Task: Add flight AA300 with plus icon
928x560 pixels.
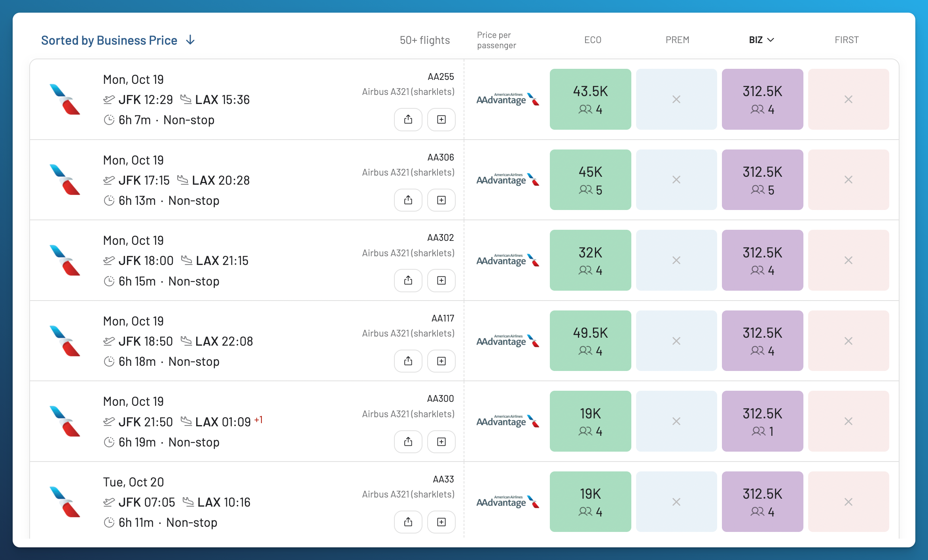Action: pyautogui.click(x=441, y=442)
